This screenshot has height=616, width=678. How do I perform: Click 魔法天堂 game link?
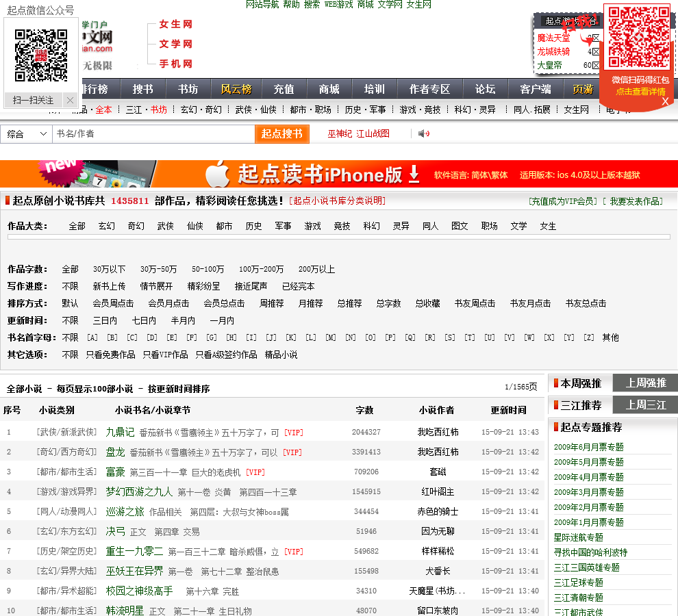coord(553,38)
